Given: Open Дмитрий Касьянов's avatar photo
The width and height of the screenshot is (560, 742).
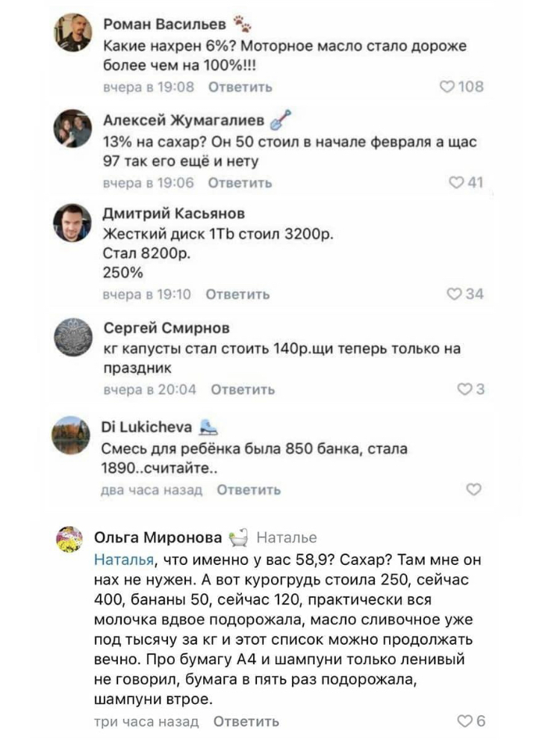Looking at the screenshot, I should tap(73, 223).
